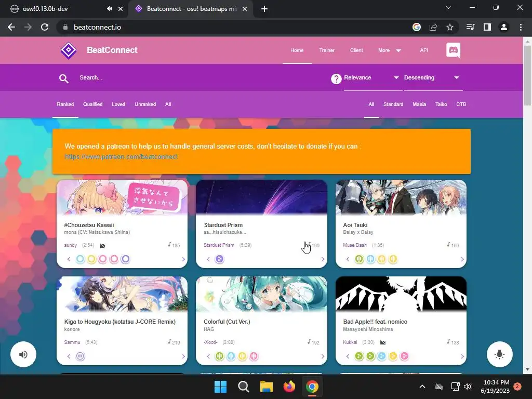
Task: Open the Relevance sort dropdown
Action: [373, 78]
